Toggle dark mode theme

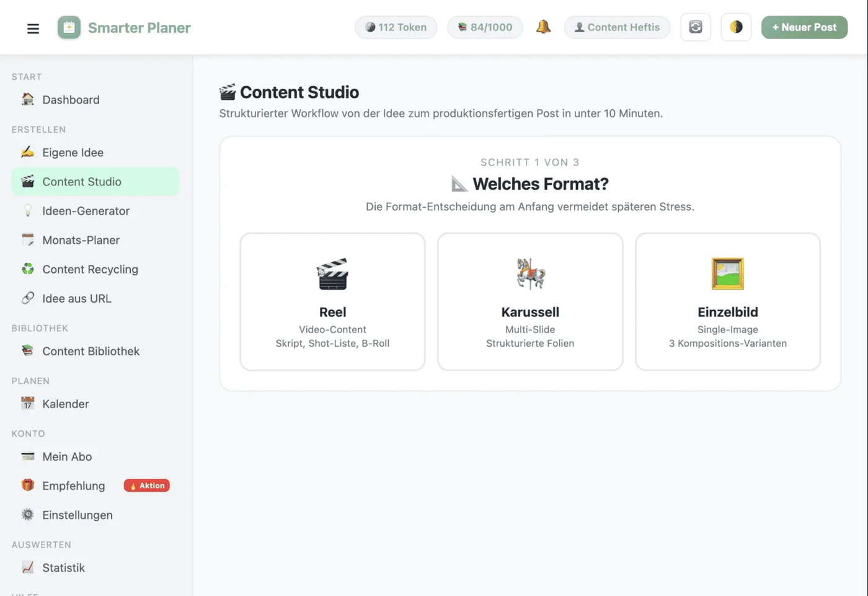coord(736,27)
